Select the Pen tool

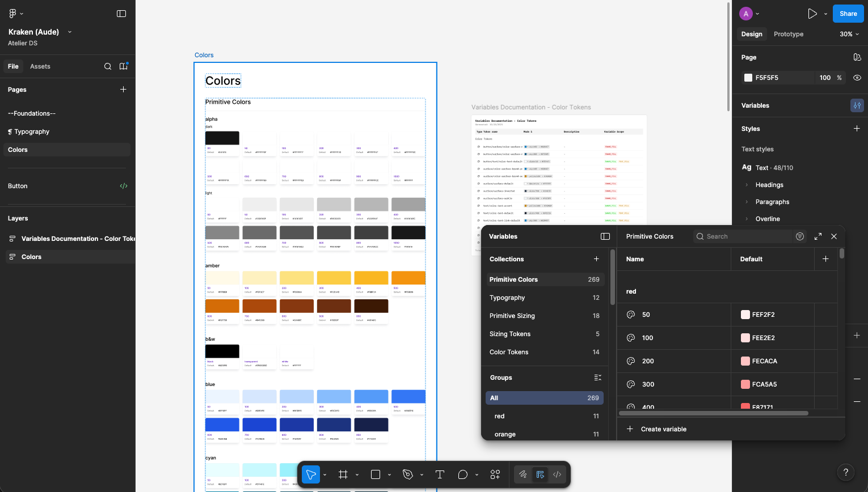tap(407, 474)
